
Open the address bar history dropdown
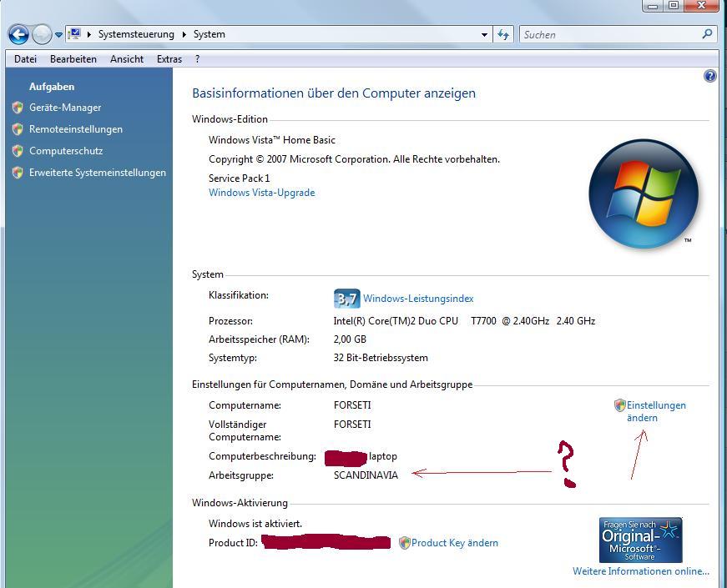click(484, 35)
